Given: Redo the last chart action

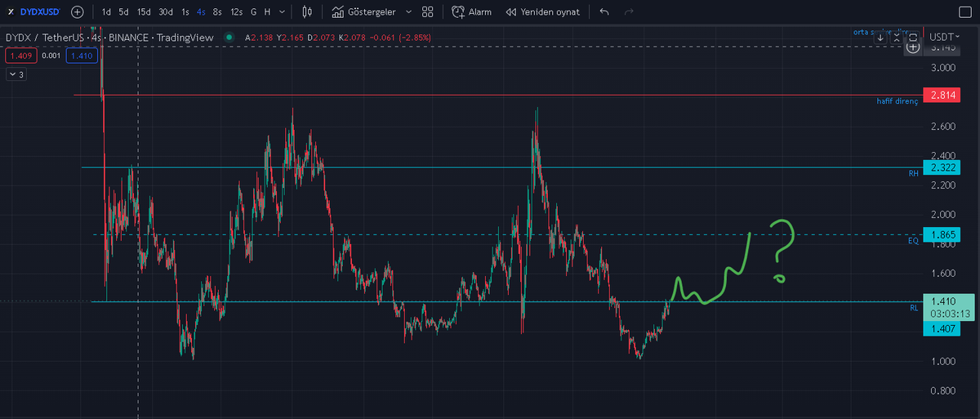Looking at the screenshot, I should click(x=628, y=12).
